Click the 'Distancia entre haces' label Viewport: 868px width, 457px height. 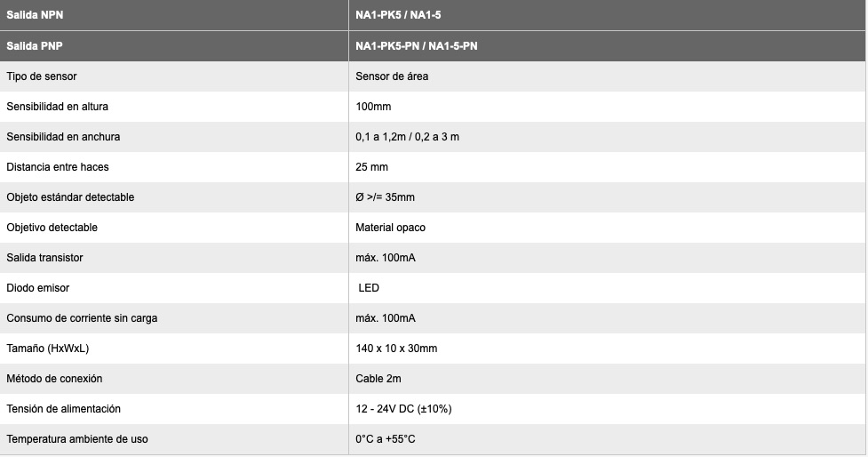(58, 167)
